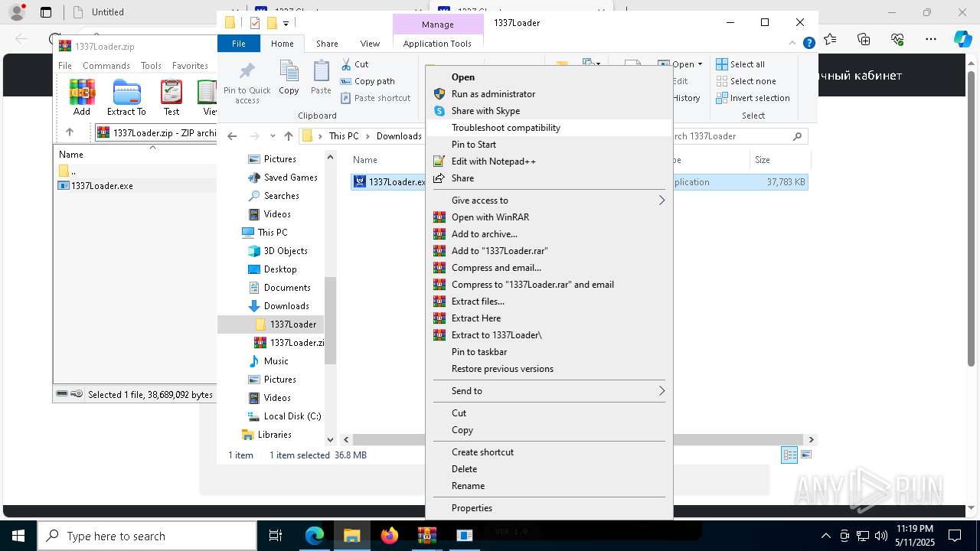
Task: Click the navigation pane scrollbar down arrow
Action: point(330,439)
